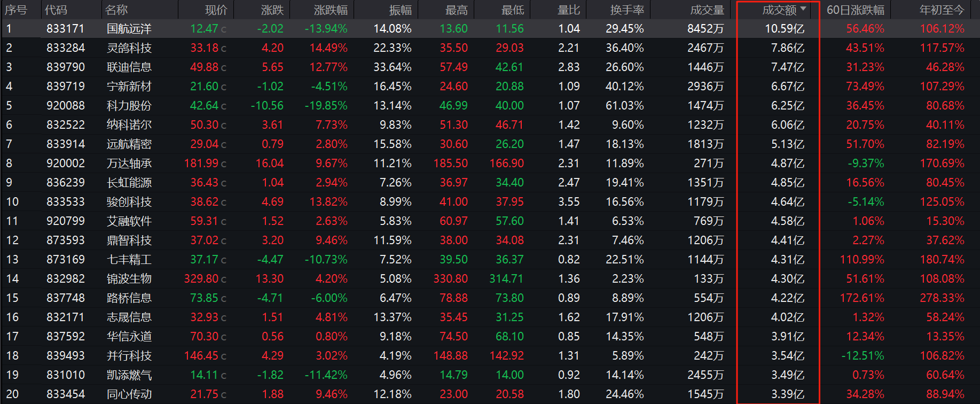Select stock 凯添燃气

tap(129, 375)
